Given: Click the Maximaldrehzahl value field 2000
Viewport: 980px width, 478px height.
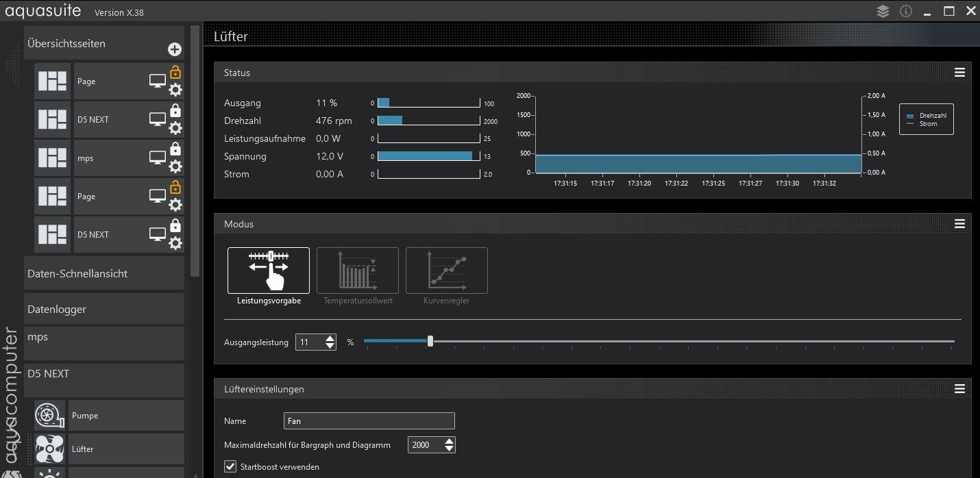Looking at the screenshot, I should click(x=426, y=445).
